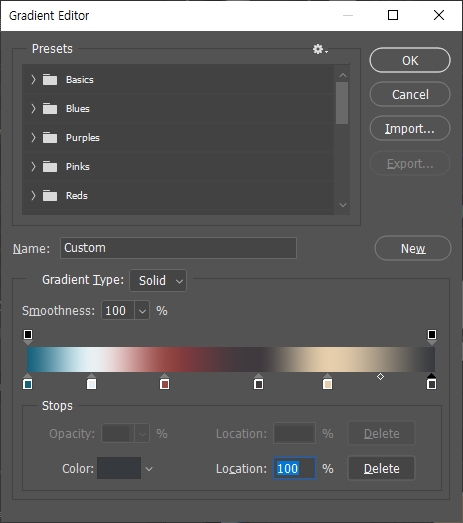Select the dark color stop at gradient end
The image size is (463, 523).
coord(432,382)
